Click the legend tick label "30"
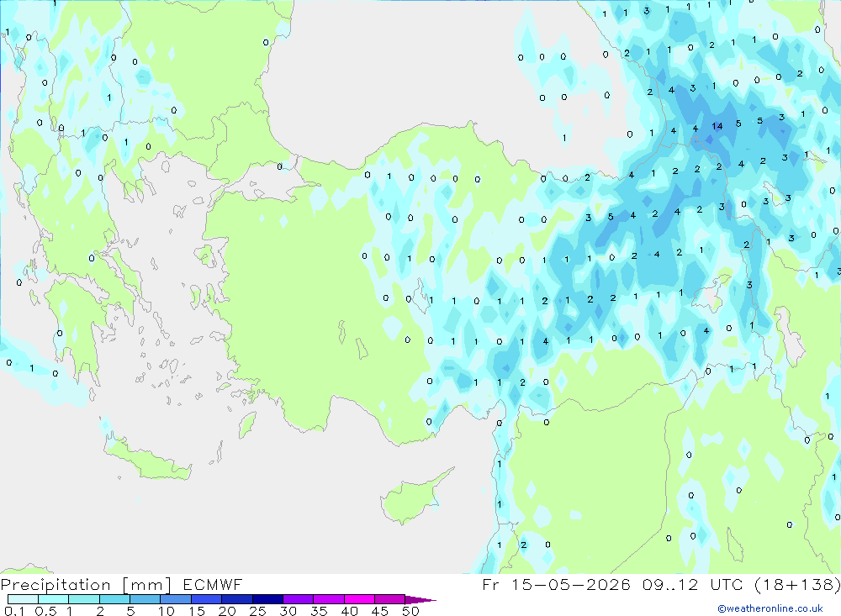Screen dimensions: 841x616 (288, 611)
